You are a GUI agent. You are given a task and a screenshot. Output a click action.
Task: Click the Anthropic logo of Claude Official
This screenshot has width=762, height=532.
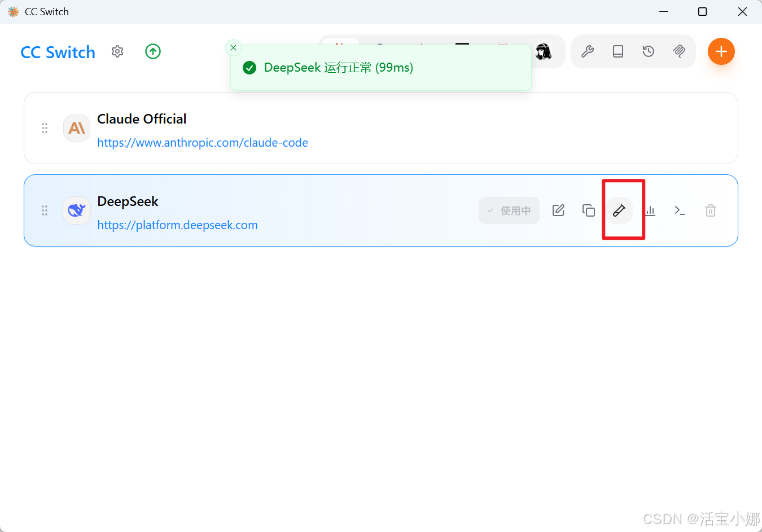[x=77, y=128]
